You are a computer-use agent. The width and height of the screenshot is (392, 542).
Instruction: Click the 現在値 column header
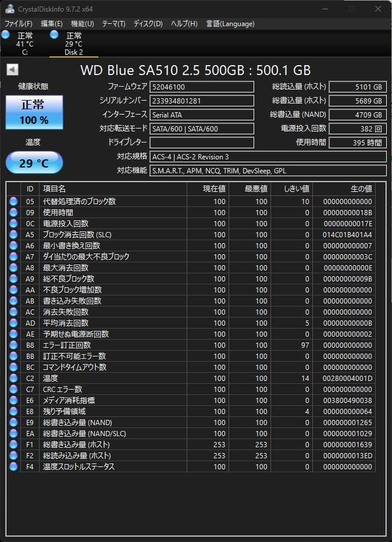tap(208, 189)
